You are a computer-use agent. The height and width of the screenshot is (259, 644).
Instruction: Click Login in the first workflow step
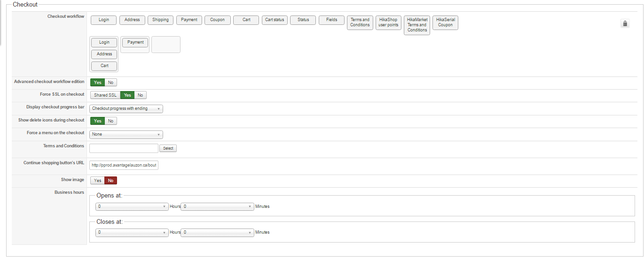pyautogui.click(x=104, y=42)
